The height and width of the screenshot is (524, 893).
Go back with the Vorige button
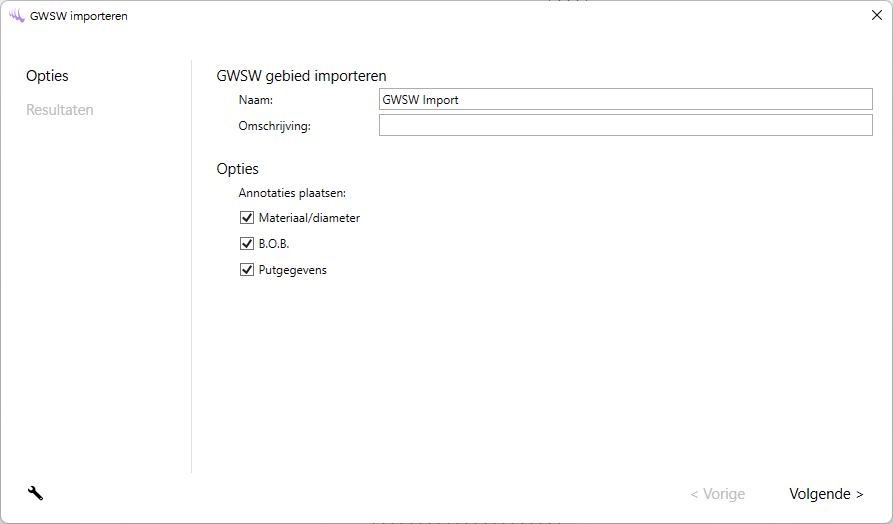[x=717, y=494]
